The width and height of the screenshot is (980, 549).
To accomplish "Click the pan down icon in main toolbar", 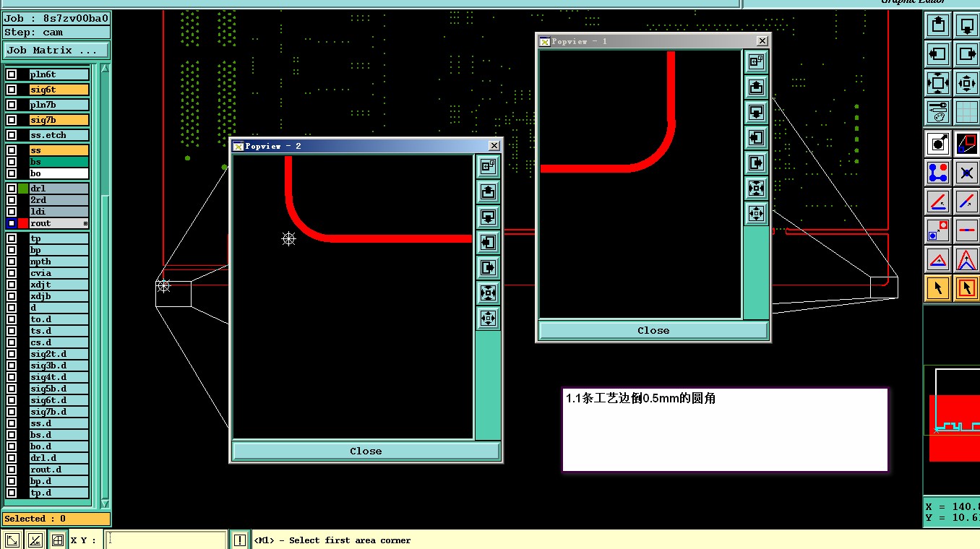I will [x=967, y=25].
